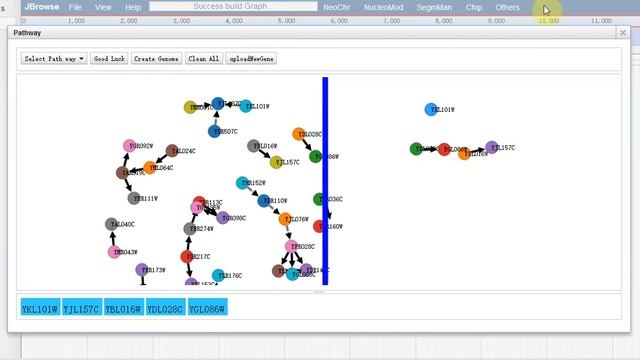
Task: Click the Create Genome button
Action: [x=156, y=59]
